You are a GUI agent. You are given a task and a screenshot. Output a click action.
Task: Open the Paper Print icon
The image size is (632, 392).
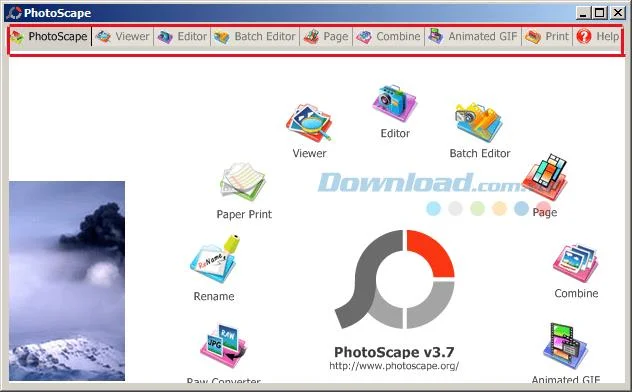click(243, 182)
